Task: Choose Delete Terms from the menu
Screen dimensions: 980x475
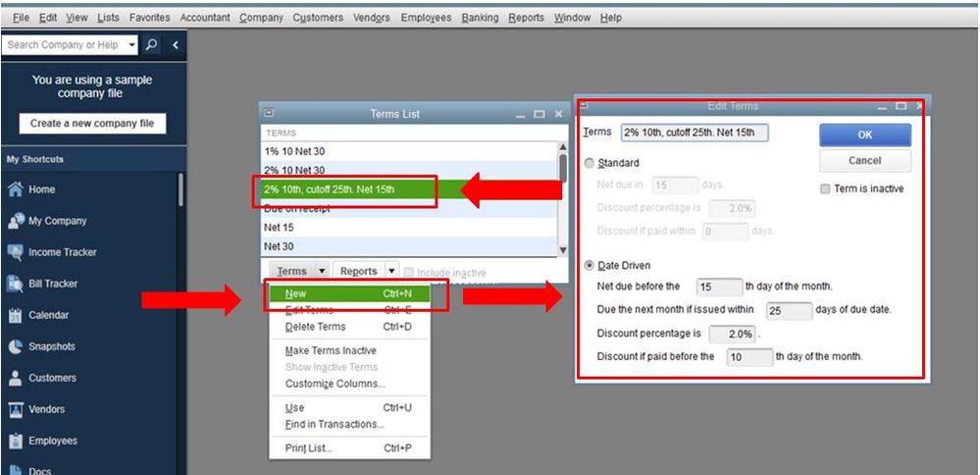Action: tap(350, 327)
